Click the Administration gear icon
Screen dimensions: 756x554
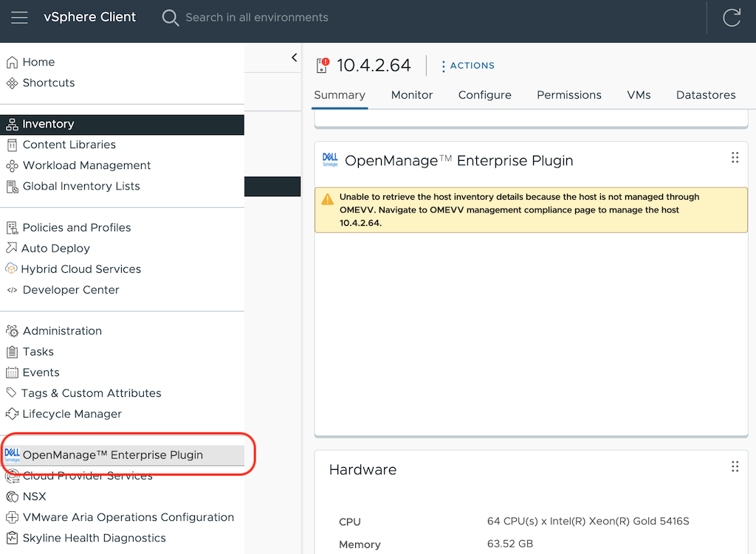pos(12,331)
